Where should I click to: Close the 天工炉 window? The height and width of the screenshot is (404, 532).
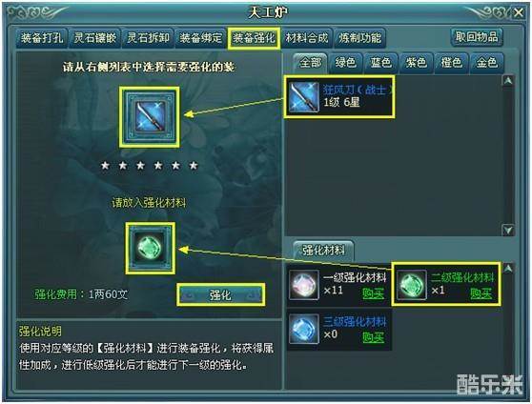tap(519, 13)
